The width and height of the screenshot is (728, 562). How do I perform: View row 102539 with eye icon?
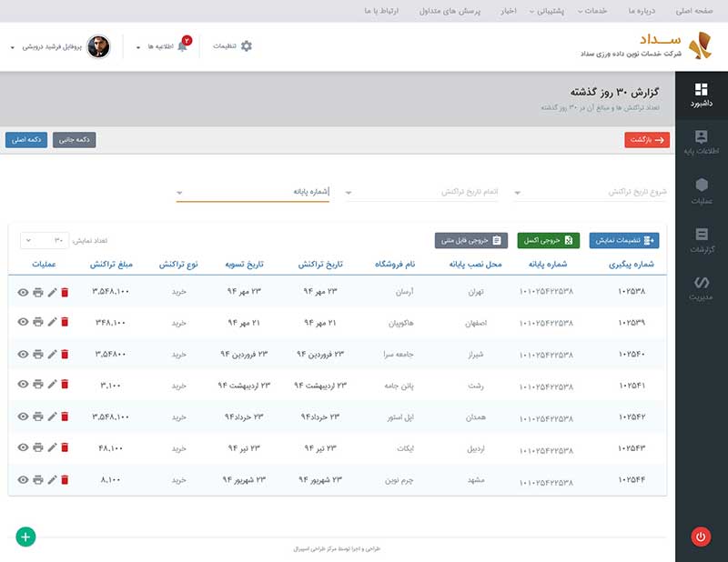click(24, 322)
